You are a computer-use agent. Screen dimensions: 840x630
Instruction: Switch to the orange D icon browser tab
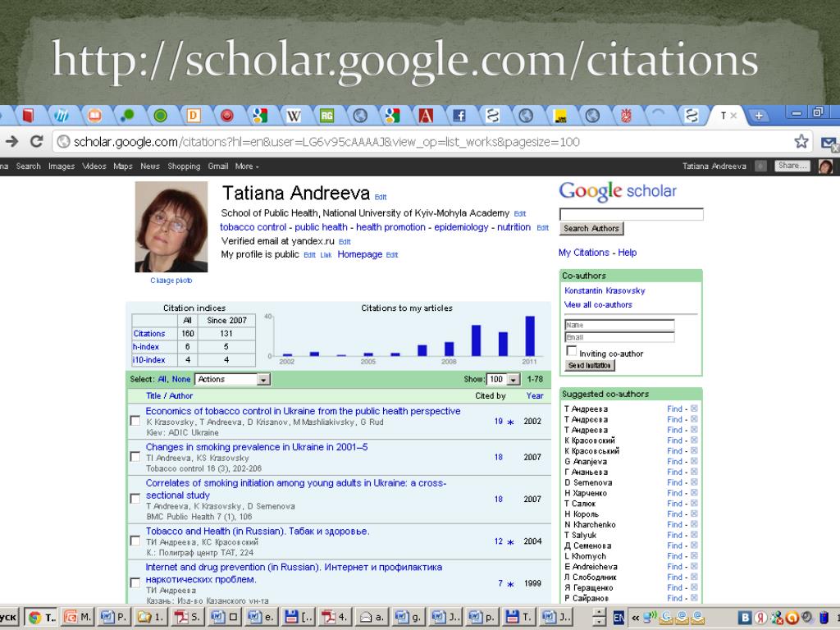(x=194, y=115)
